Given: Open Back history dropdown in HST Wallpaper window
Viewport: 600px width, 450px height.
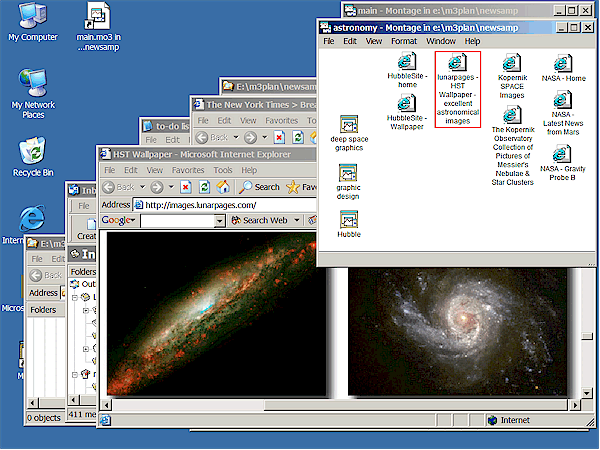Looking at the screenshot, I should pyautogui.click(x=142, y=187).
